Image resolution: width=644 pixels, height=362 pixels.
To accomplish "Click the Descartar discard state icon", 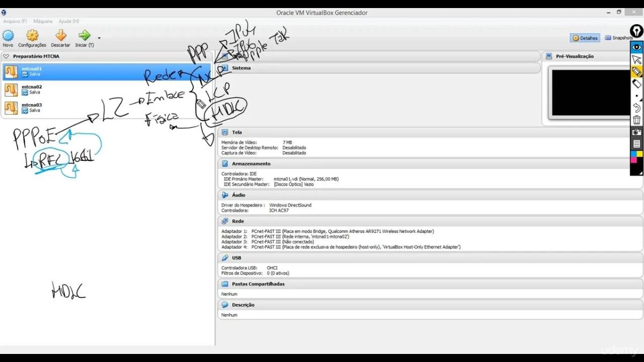I will click(61, 35).
